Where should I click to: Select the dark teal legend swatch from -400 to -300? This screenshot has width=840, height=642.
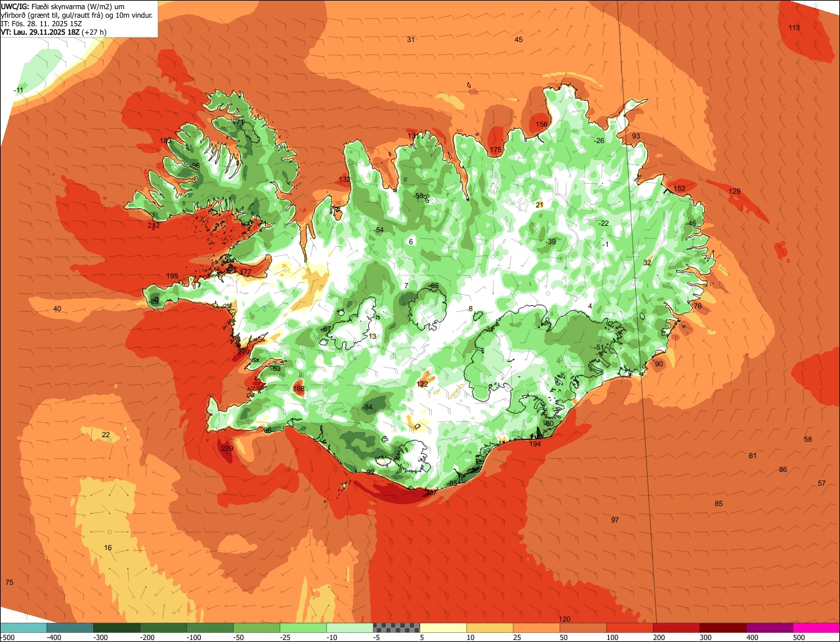pyautogui.click(x=70, y=628)
